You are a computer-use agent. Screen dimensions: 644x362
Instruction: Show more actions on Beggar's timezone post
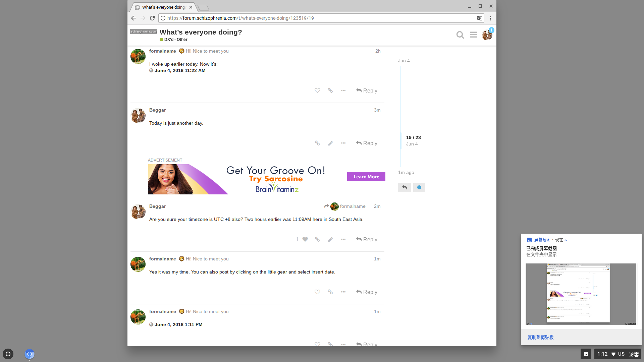[343, 239]
